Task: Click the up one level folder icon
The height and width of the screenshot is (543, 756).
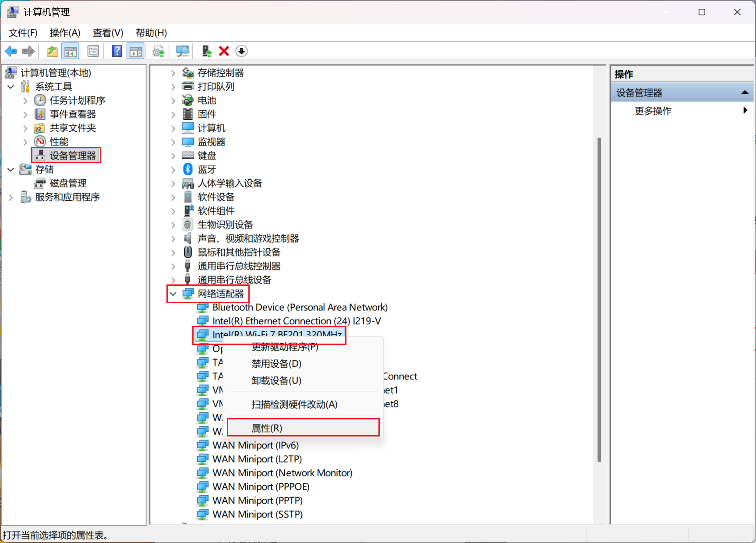Action: click(x=52, y=51)
